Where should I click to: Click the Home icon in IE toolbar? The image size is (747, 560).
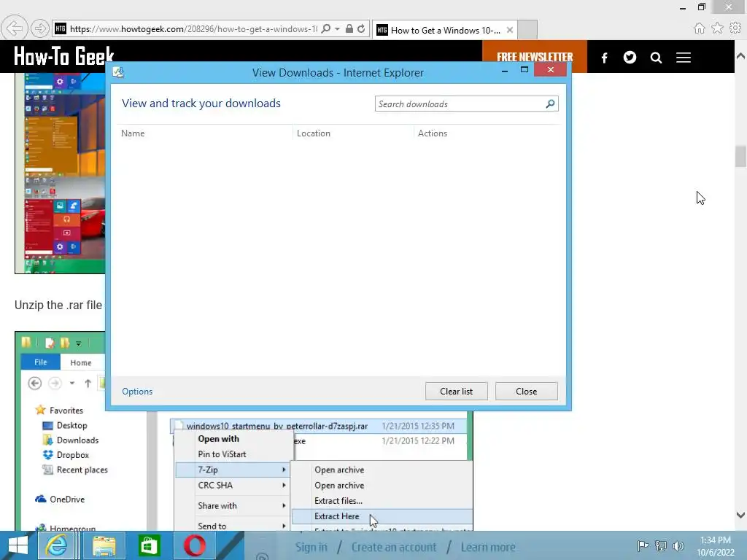(x=699, y=28)
